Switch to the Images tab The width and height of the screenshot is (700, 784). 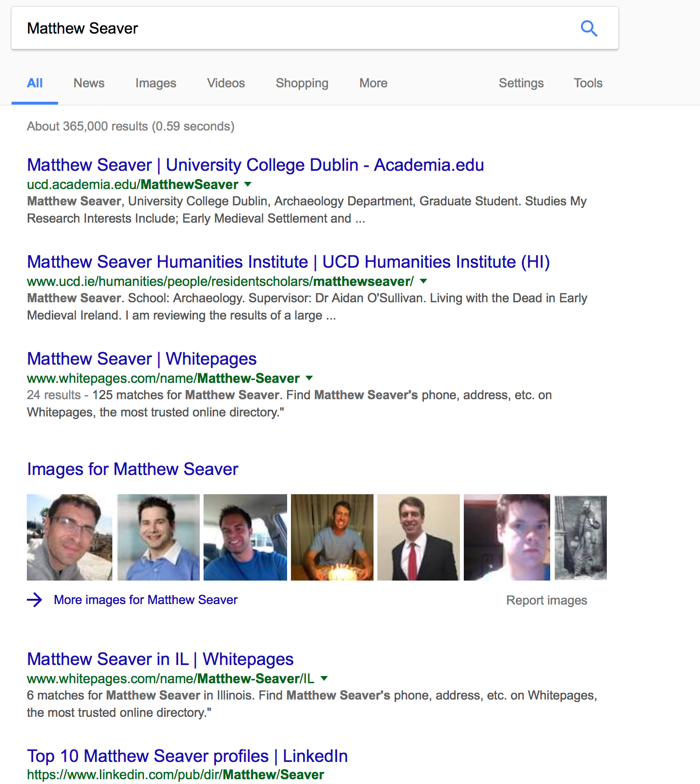[x=156, y=83]
